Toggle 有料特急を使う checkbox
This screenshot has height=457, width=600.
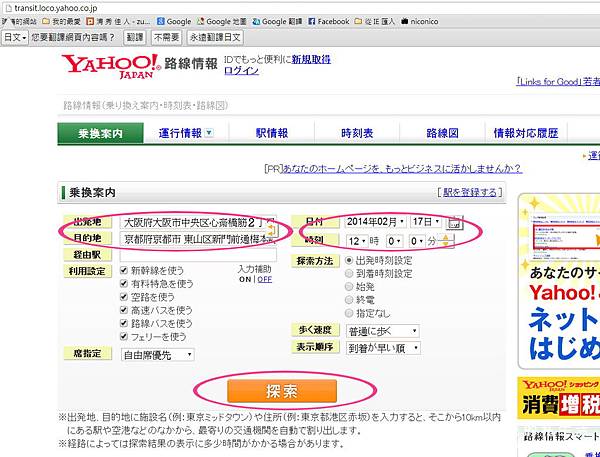click(x=124, y=284)
